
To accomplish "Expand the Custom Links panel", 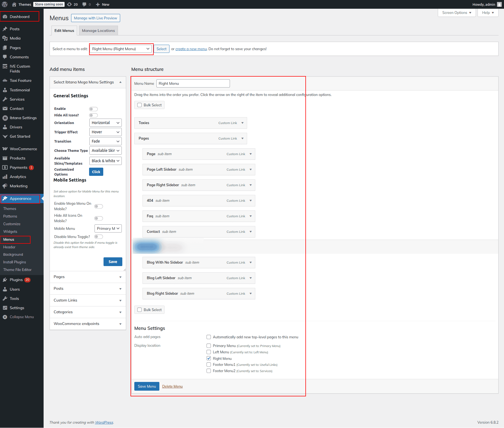I will [120, 300].
